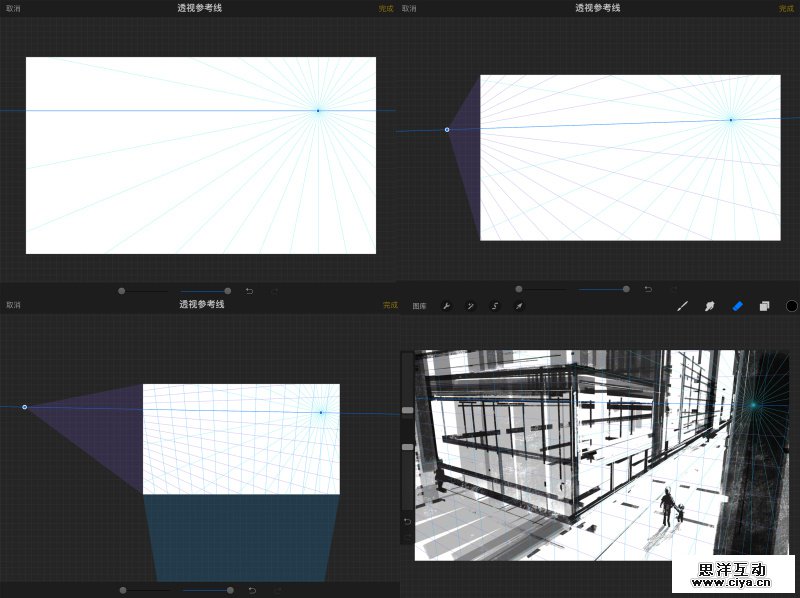This screenshot has width=800, height=598.
Task: Tap the cyan vanishing point on the cityscape
Action: [x=754, y=405]
